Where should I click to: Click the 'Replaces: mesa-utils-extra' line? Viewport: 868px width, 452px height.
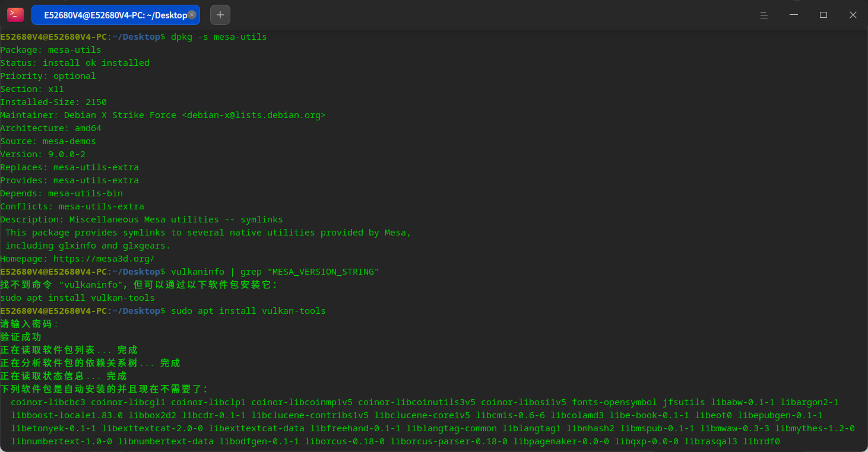tap(69, 167)
